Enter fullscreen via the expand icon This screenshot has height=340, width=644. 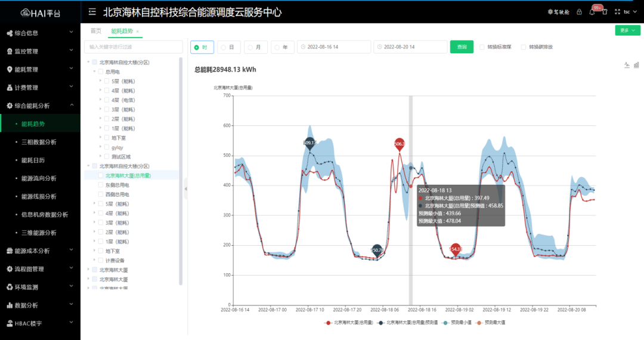click(x=617, y=12)
